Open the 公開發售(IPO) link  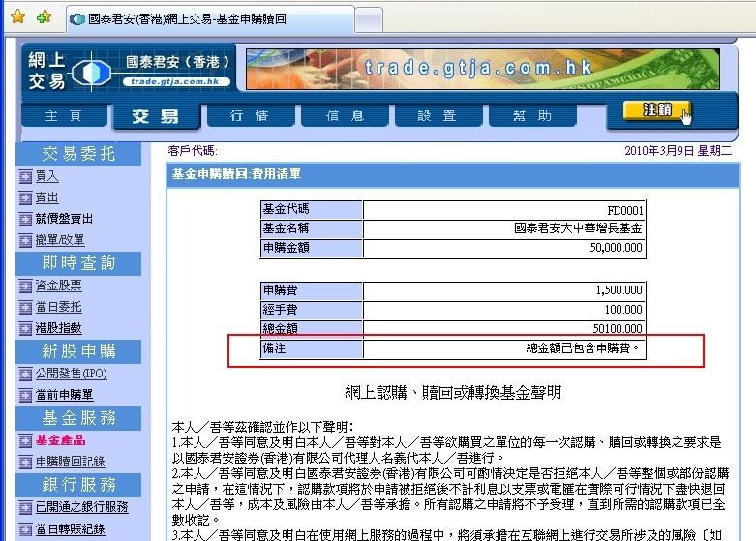72,374
